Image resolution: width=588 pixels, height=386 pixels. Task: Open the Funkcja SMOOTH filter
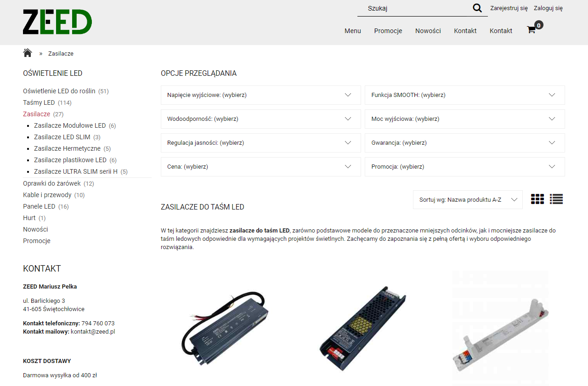point(464,95)
